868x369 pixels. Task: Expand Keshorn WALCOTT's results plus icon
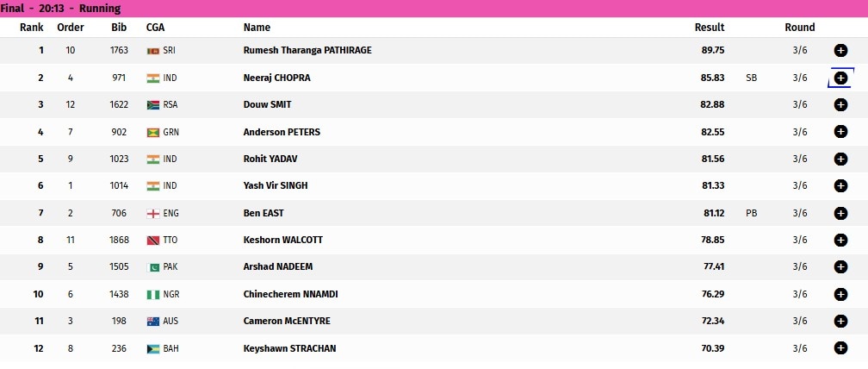tap(840, 240)
